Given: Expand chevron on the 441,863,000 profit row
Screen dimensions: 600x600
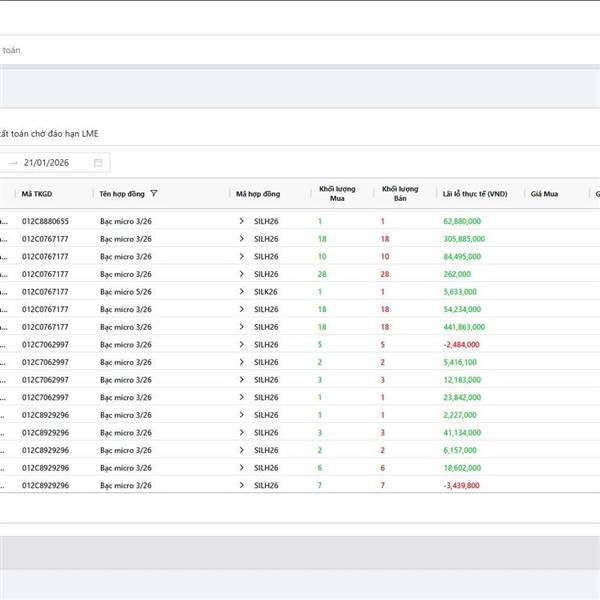Looking at the screenshot, I should (x=241, y=327).
